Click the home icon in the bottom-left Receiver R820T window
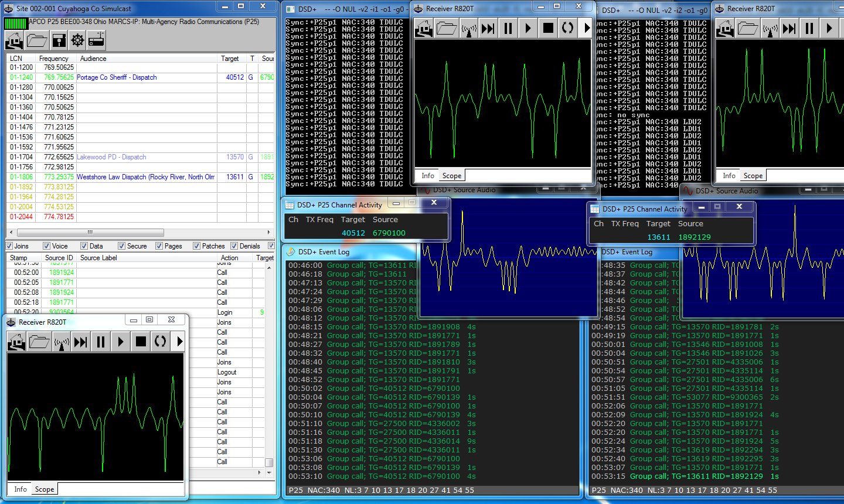844x504 pixels. pyautogui.click(x=16, y=342)
